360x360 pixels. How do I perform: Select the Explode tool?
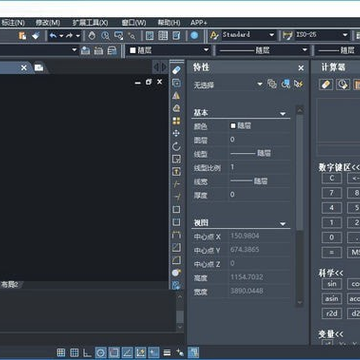tap(176, 273)
